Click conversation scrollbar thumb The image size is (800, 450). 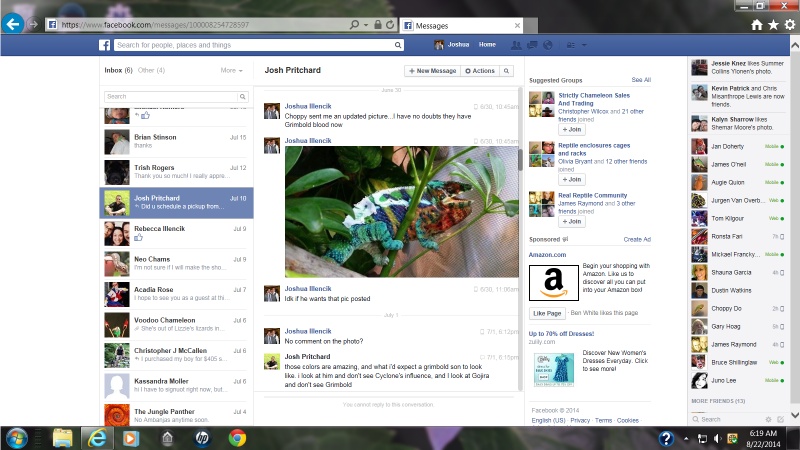[520, 159]
